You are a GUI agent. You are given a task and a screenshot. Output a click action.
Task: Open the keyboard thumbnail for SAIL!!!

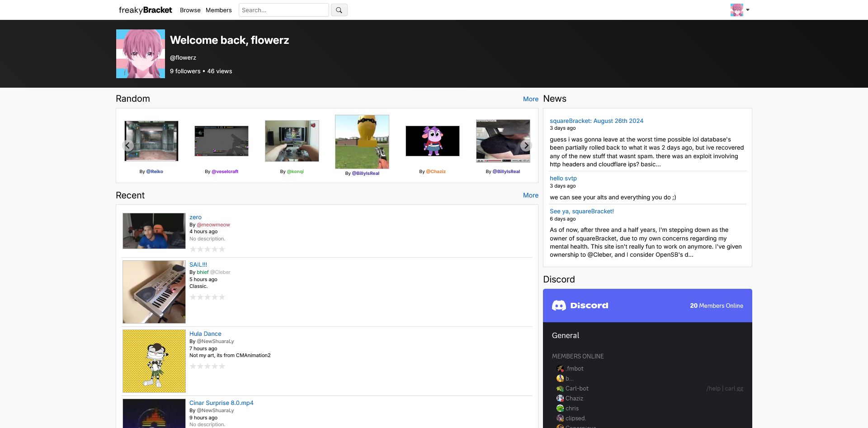coord(154,292)
